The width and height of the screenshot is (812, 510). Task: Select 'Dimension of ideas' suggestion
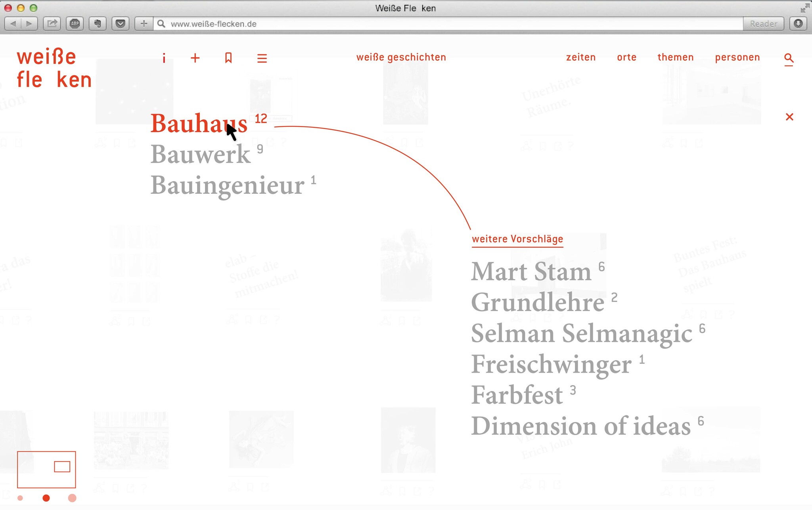pos(581,426)
